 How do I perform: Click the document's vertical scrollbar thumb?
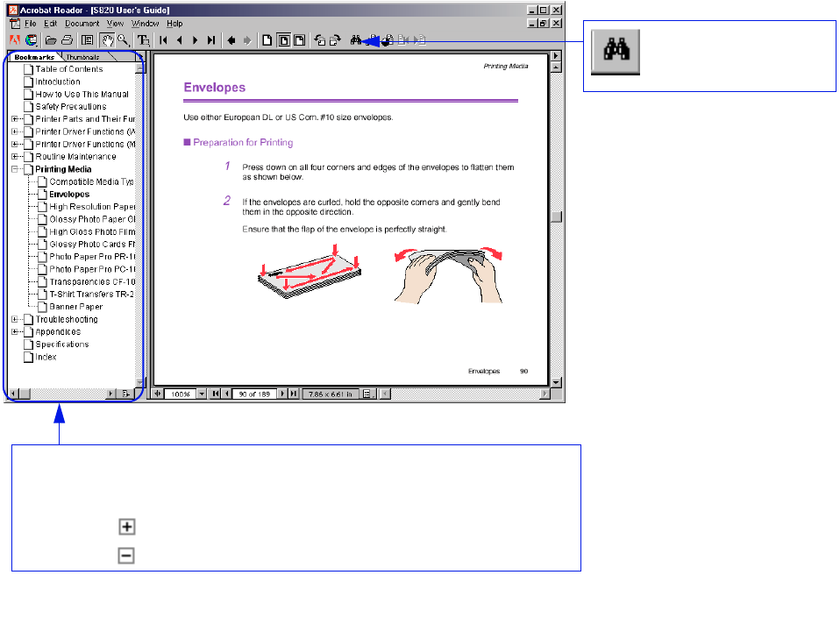[555, 217]
